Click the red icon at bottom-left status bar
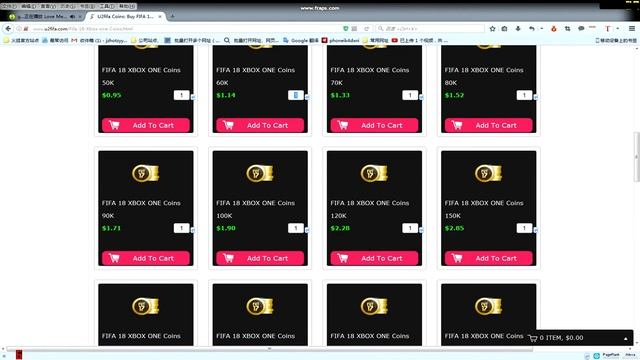Viewport: 640px width, 360px height. point(19,355)
